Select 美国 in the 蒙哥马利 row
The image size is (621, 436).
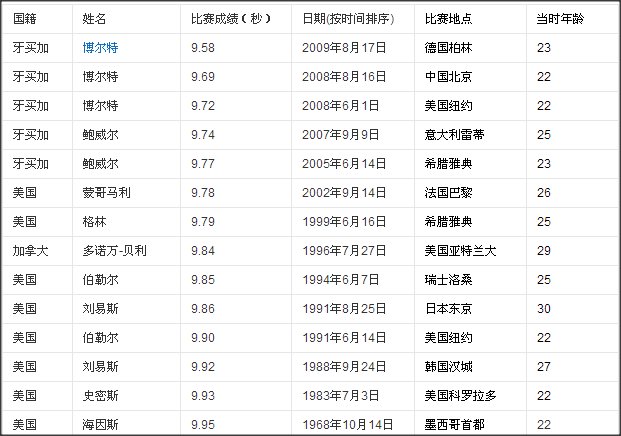(25, 193)
